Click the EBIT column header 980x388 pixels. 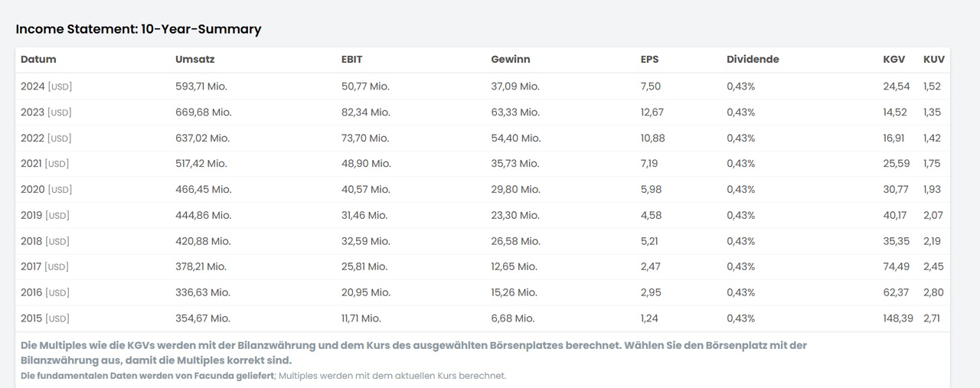point(352,60)
